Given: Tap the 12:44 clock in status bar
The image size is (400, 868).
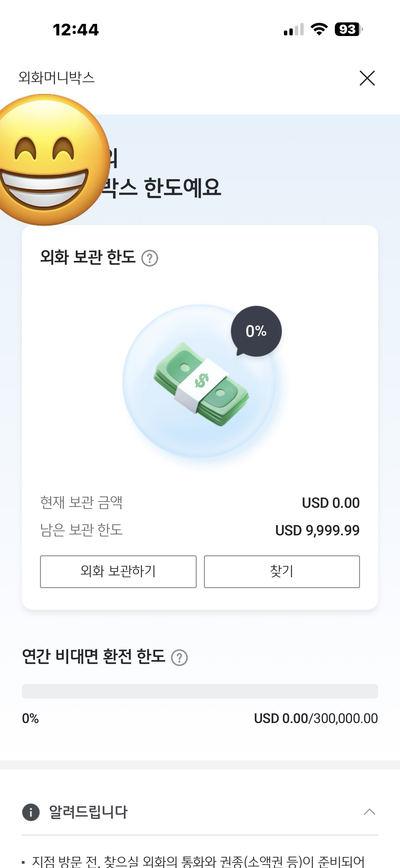Looking at the screenshot, I should point(76,30).
